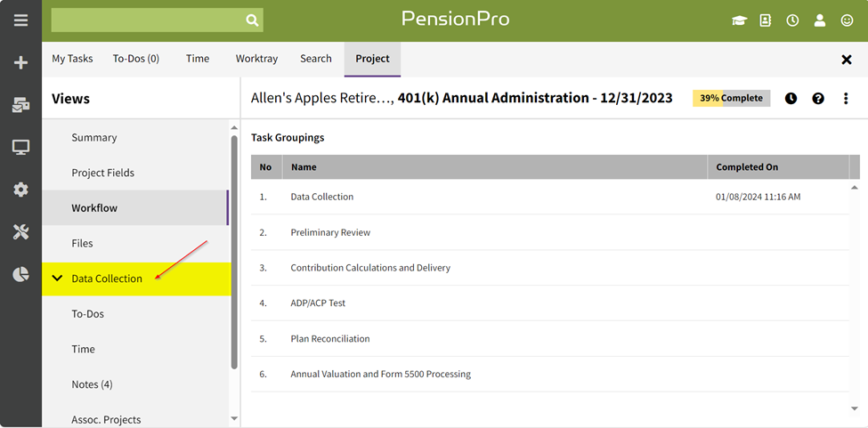Open the project three-dot options menu

pos(846,99)
